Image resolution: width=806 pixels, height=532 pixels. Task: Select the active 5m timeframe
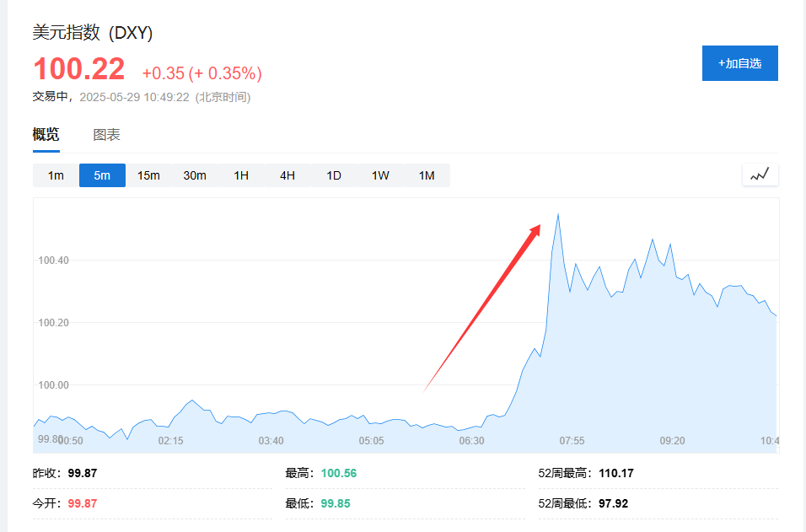tap(102, 175)
